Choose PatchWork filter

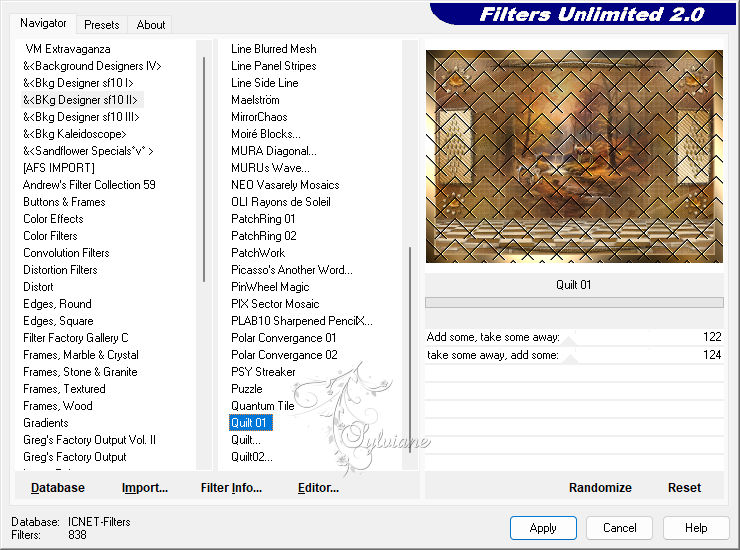(258, 253)
